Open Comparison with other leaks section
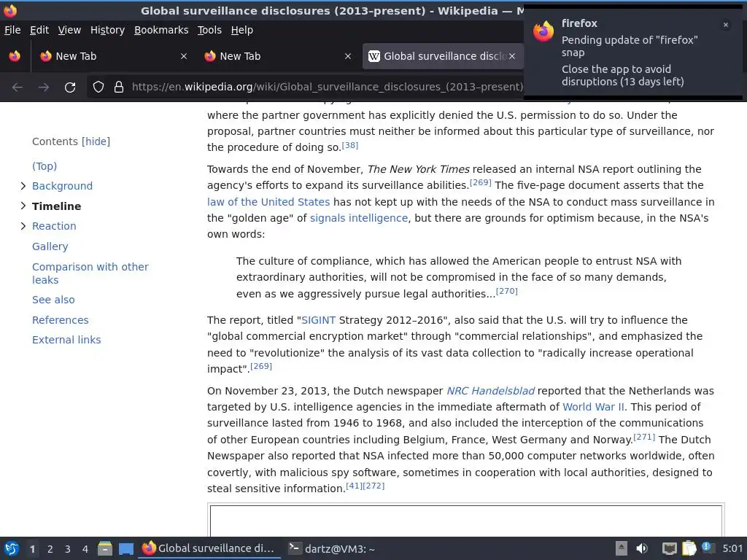The image size is (747, 560). 90,273
